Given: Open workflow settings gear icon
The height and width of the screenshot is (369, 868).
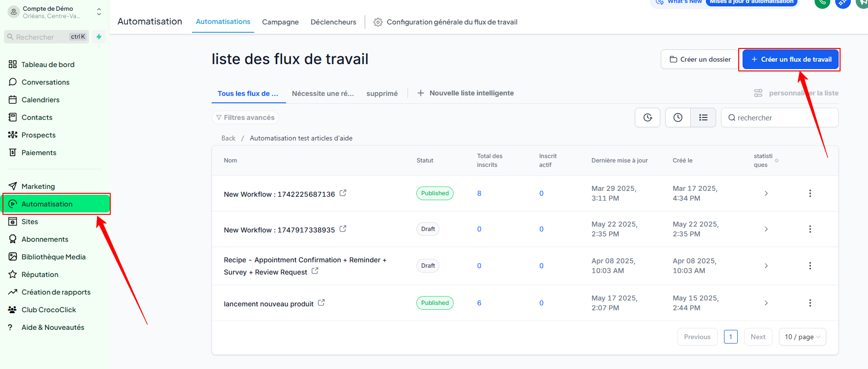Looking at the screenshot, I should tap(378, 22).
